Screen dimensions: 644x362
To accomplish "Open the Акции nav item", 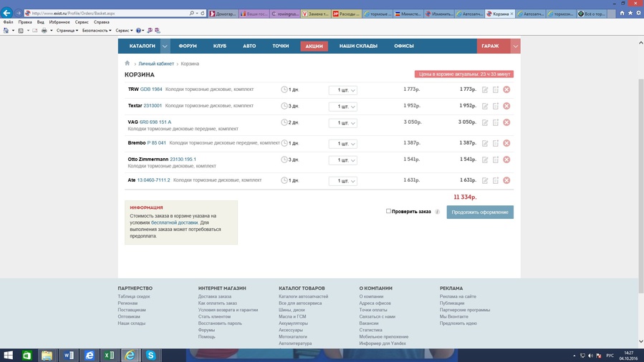I will pyautogui.click(x=314, y=47).
